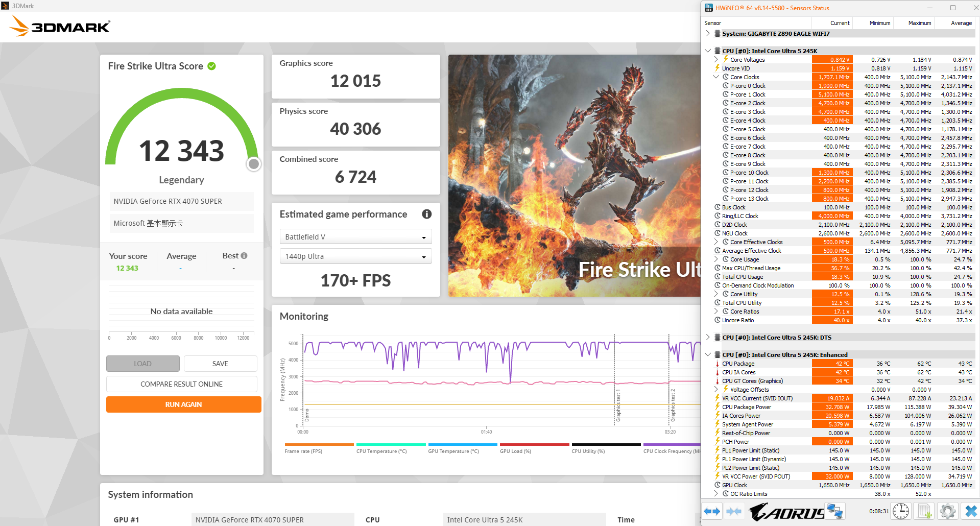Collapse the Core Clocks tree node
Viewport: 980px width, 526px height.
pyautogui.click(x=716, y=77)
